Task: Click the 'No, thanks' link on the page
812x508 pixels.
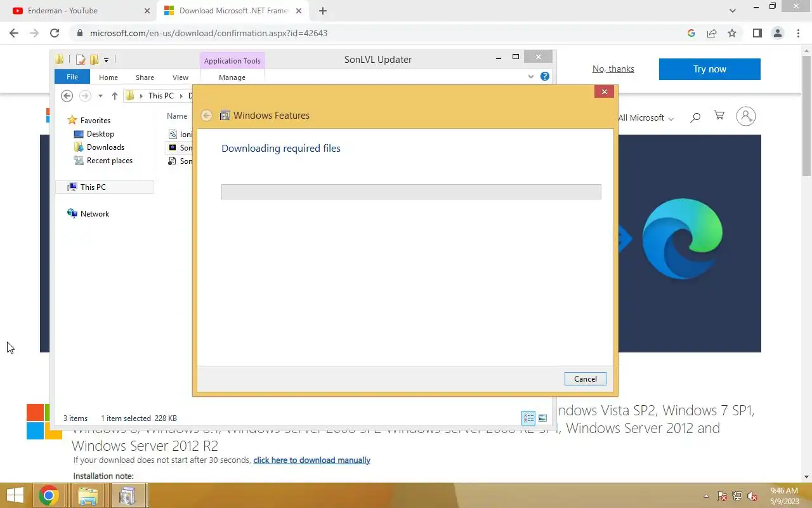Action: coord(613,69)
